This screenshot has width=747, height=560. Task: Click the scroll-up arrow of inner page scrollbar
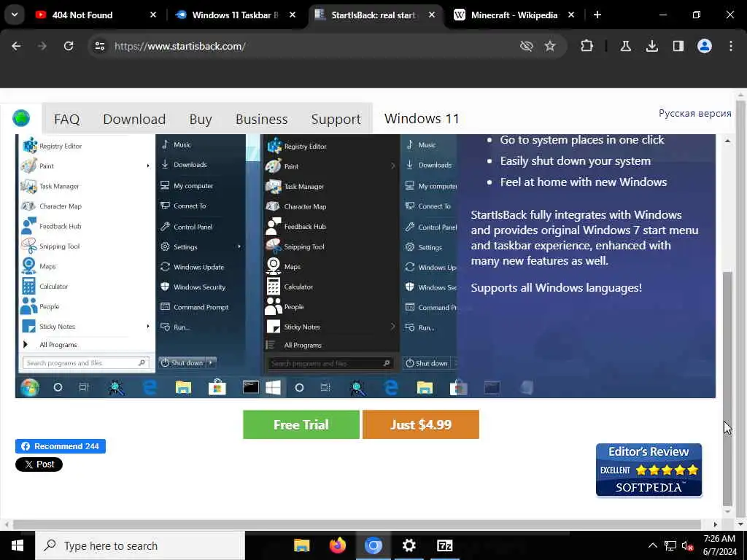pyautogui.click(x=727, y=141)
